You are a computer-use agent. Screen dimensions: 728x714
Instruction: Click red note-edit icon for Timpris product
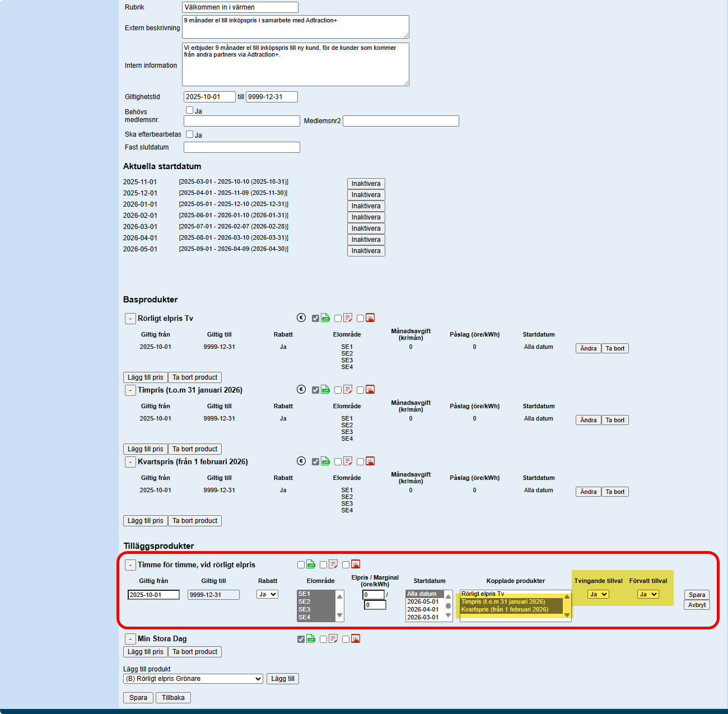[348, 390]
